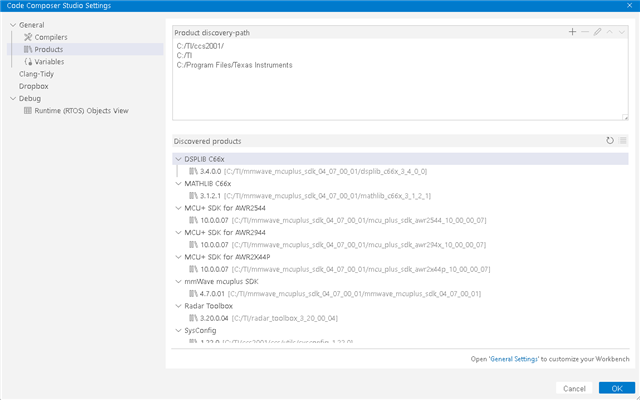The width and height of the screenshot is (640, 400).
Task: Collapse MCU+ SDK for AWR2X44P node
Action: click(x=178, y=257)
